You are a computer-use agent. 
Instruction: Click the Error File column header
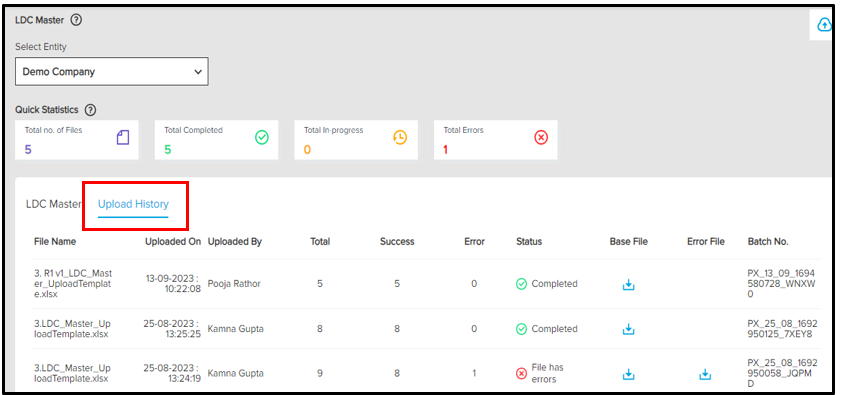[705, 242]
